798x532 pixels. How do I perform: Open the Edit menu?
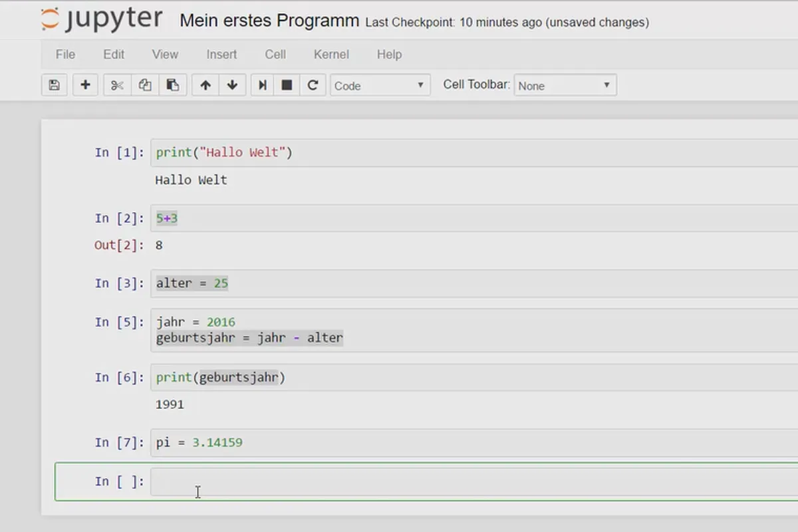114,55
